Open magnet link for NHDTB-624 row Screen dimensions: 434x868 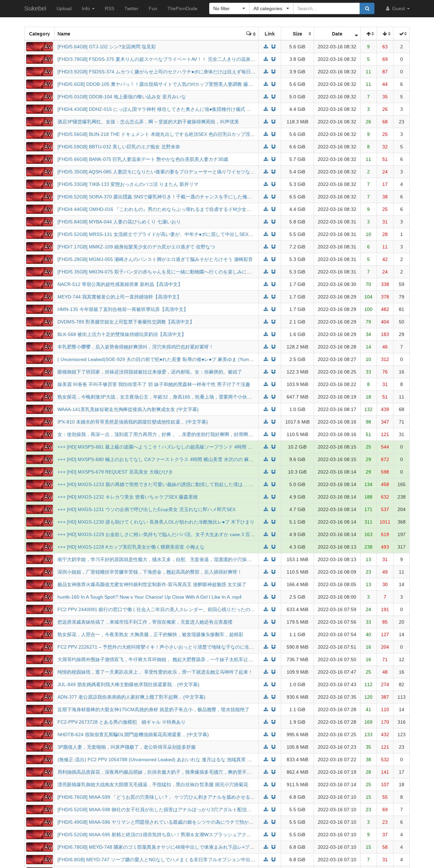click(x=273, y=734)
